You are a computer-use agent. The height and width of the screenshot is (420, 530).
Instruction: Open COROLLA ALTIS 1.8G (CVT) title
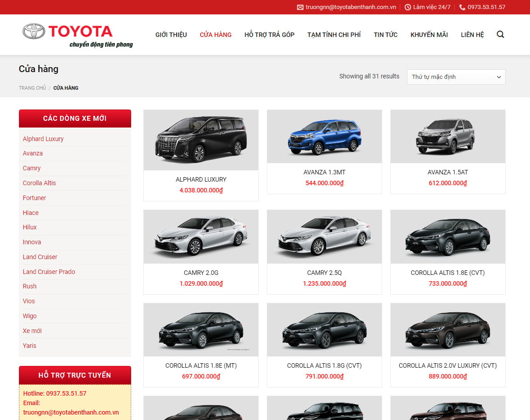point(324,366)
